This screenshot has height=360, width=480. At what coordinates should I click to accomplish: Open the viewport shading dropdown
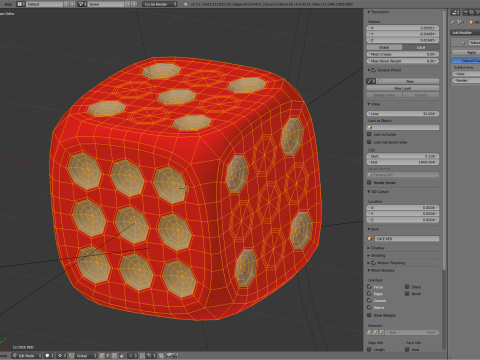(49, 356)
